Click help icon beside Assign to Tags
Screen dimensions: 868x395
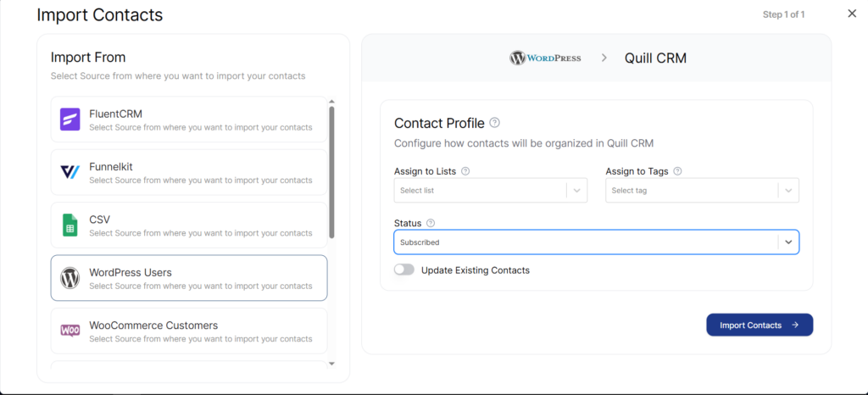pos(677,171)
